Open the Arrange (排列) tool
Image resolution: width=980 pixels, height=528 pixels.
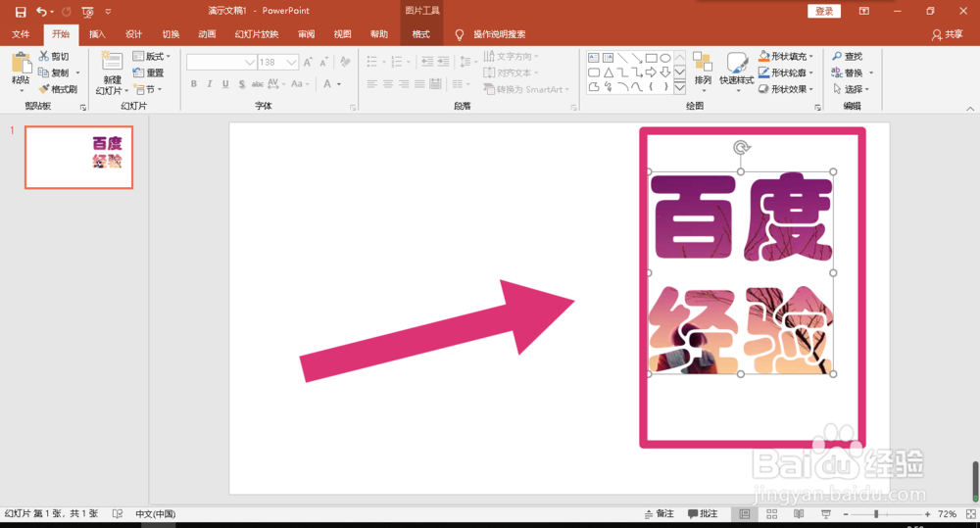click(703, 72)
